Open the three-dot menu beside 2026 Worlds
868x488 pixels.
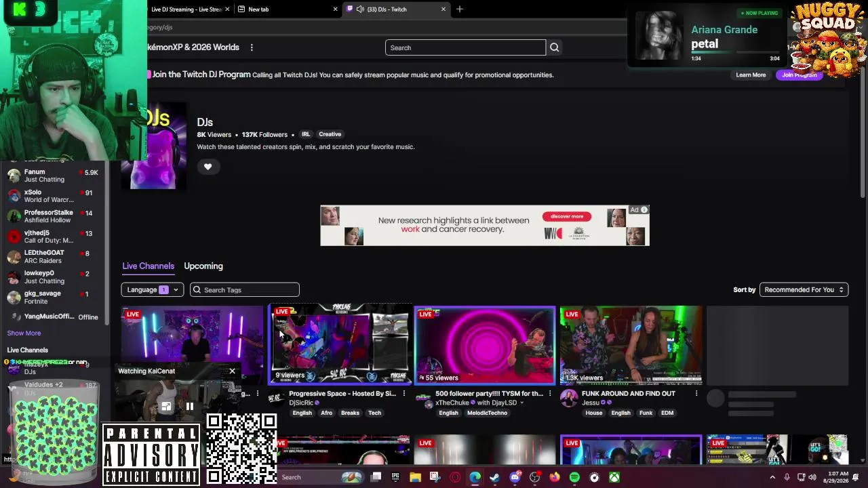point(252,47)
